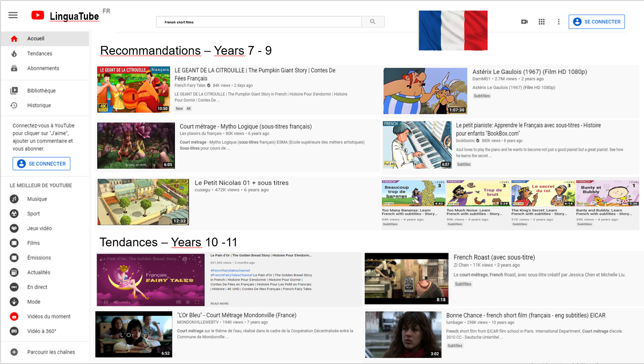
Task: Click the French short films search field
Action: [259, 22]
